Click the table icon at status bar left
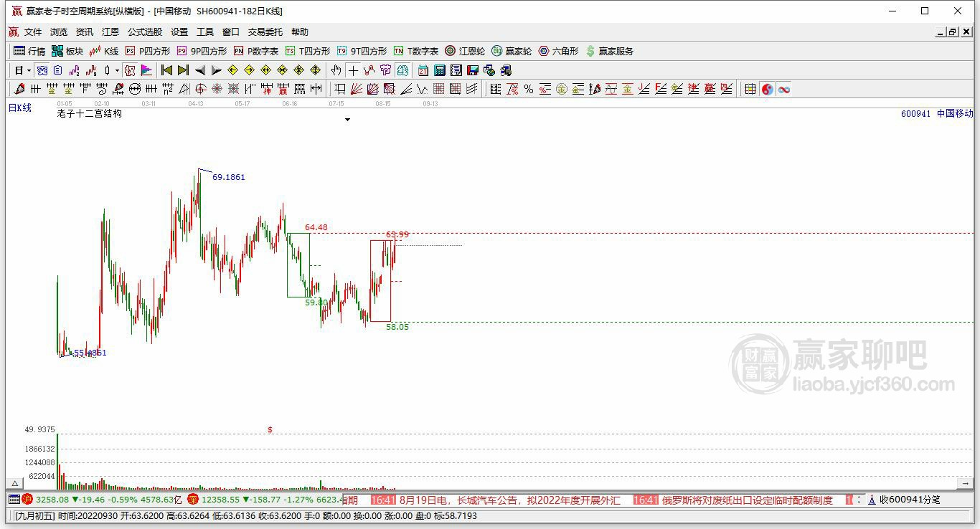Viewport: 980px width, 529px height. 14,500
